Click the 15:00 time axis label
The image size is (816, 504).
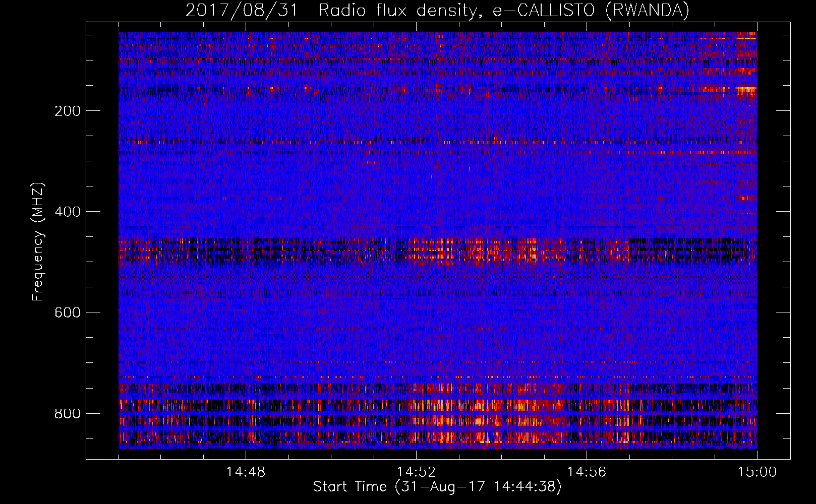(757, 472)
